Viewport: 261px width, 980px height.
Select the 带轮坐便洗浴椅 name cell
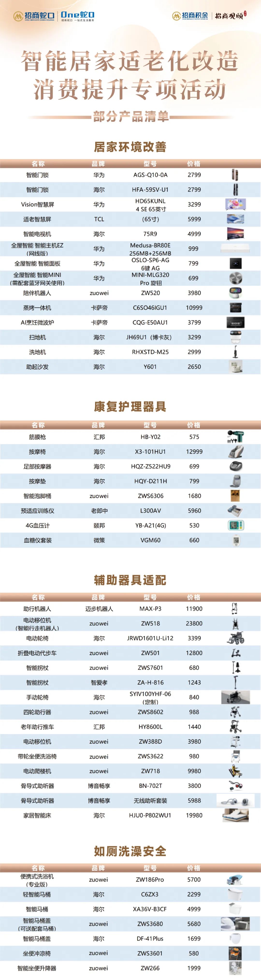(x=37, y=756)
